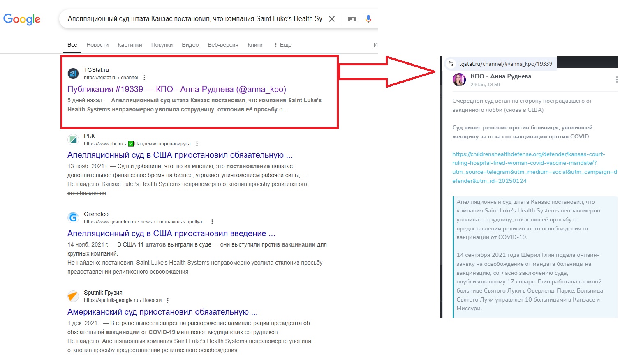Image resolution: width=620 pixels, height=364 pixels.
Task: Click the Sputnik Грузия site favicon
Action: tap(73, 296)
